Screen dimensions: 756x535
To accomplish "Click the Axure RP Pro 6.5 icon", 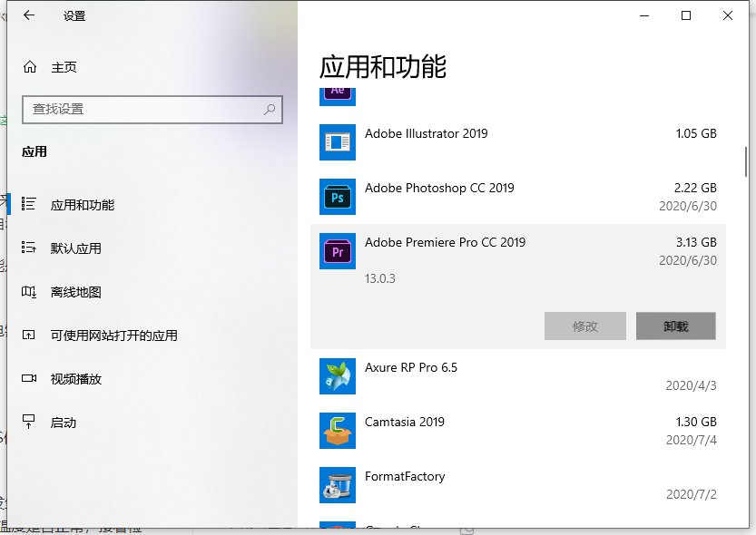I will click(338, 376).
